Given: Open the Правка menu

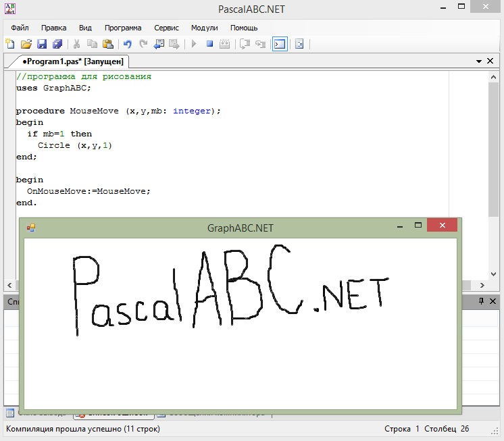Looking at the screenshot, I should [x=53, y=28].
